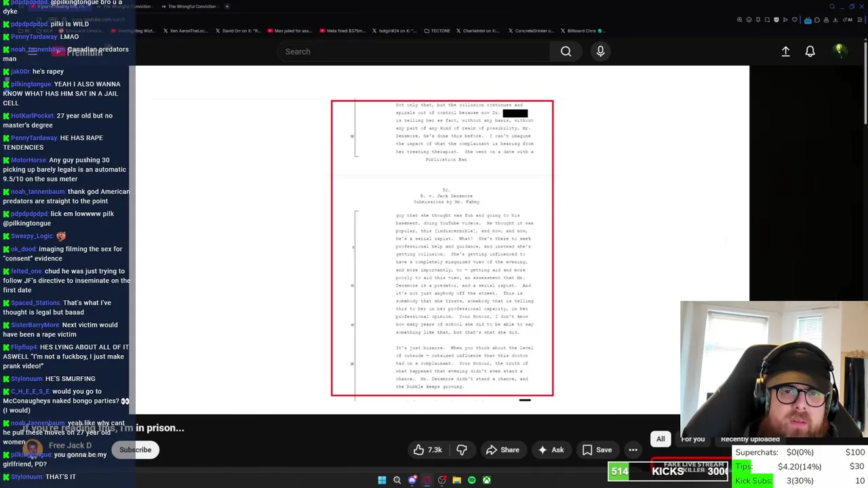Activate voice search microphone icon
Screen dimensions: 868x488
[x=600, y=52]
